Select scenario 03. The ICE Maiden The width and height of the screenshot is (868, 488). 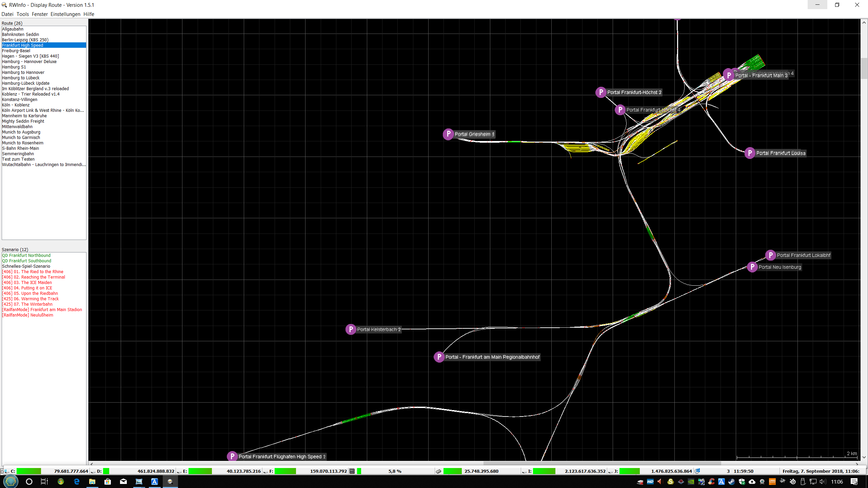[27, 283]
